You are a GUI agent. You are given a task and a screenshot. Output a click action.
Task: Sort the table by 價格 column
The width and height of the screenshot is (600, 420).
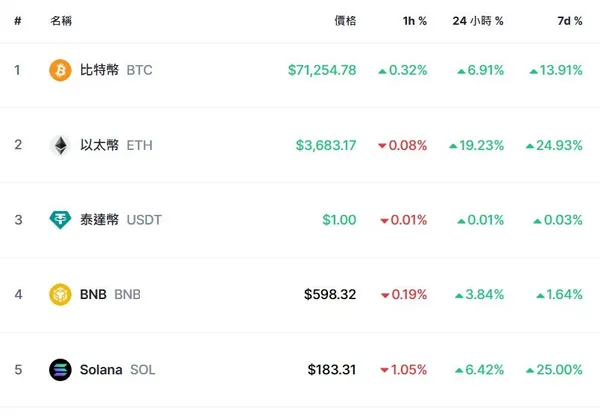(345, 20)
